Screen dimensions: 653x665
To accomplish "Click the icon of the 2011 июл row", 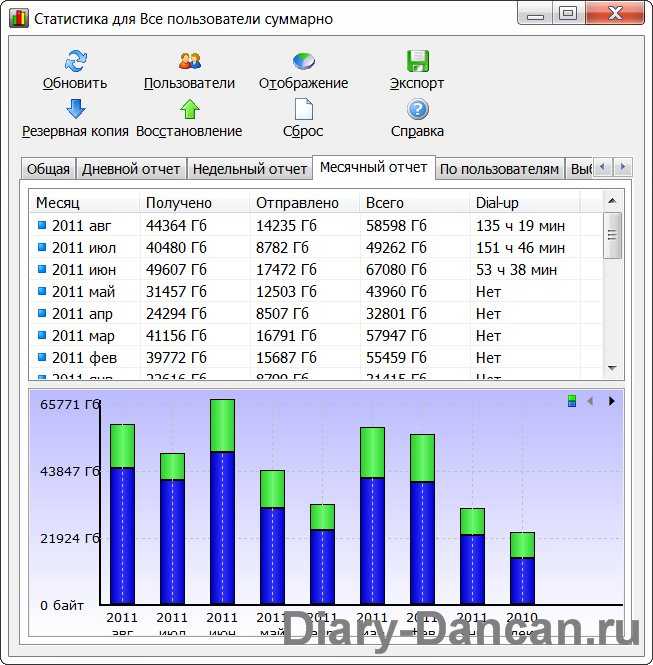I will click(x=42, y=247).
